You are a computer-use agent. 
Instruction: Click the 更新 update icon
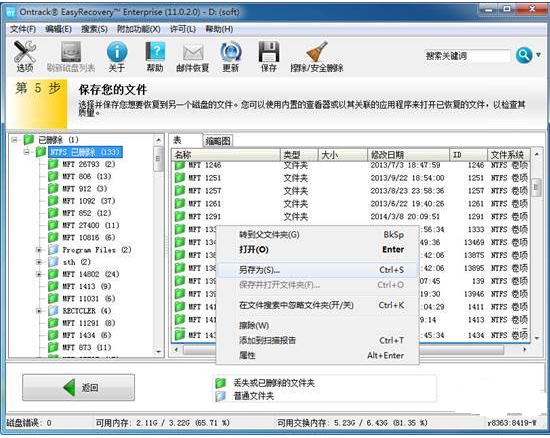(230, 56)
